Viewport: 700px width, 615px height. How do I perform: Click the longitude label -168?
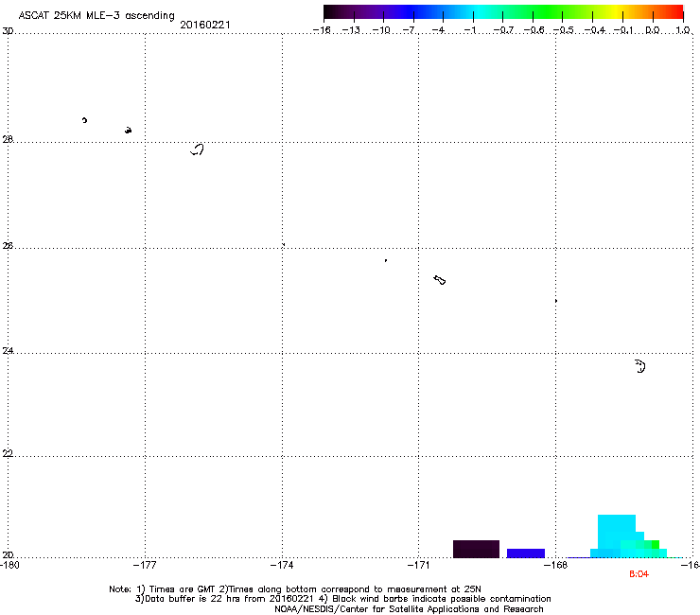click(556, 566)
